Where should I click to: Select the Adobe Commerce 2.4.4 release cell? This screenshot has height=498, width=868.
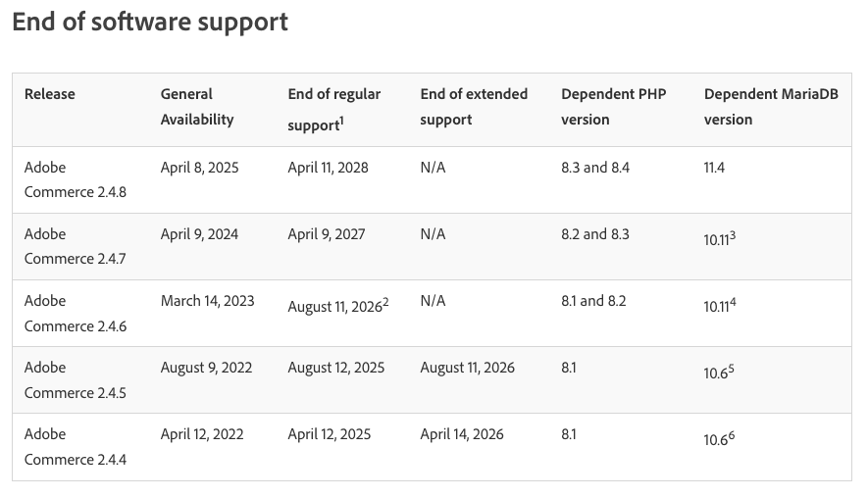pyautogui.click(x=76, y=446)
